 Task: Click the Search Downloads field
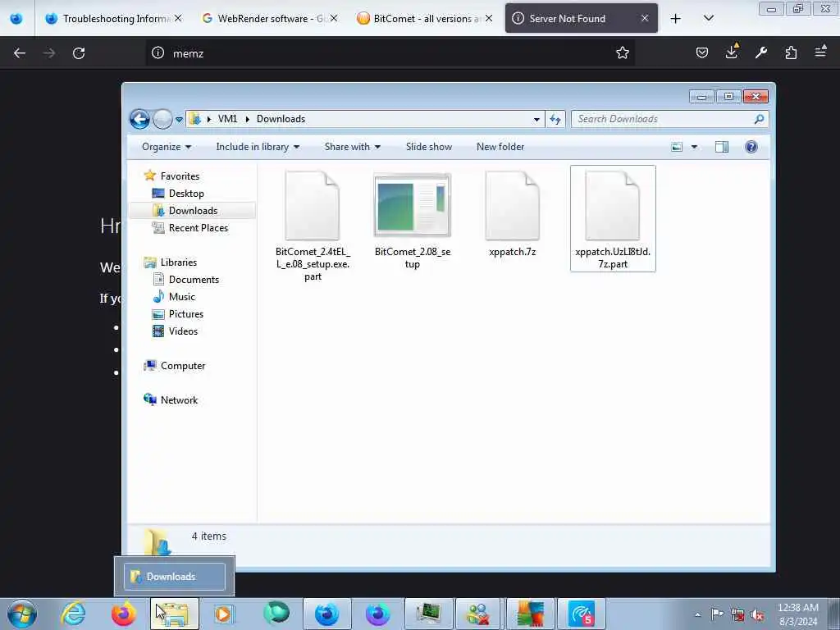coord(669,119)
